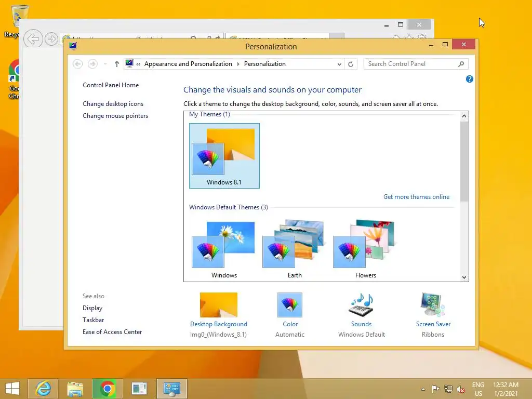Open the Taskbar link under See also
Screen dimensions: 532x399
pyautogui.click(x=94, y=320)
